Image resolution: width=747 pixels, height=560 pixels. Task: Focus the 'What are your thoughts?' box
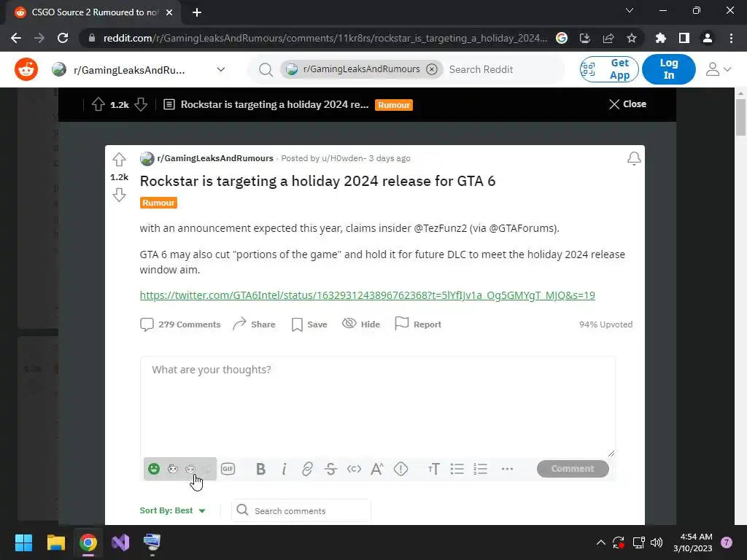tap(378, 407)
